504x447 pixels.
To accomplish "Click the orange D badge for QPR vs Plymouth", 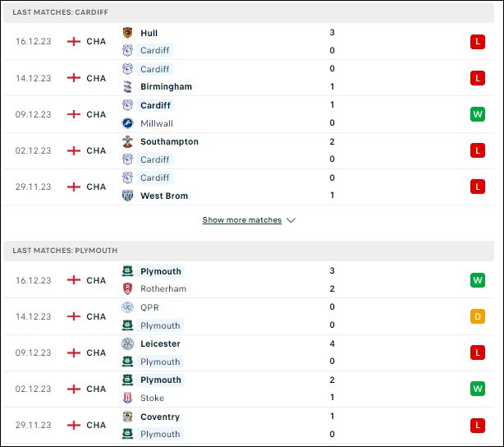I will pyautogui.click(x=477, y=316).
